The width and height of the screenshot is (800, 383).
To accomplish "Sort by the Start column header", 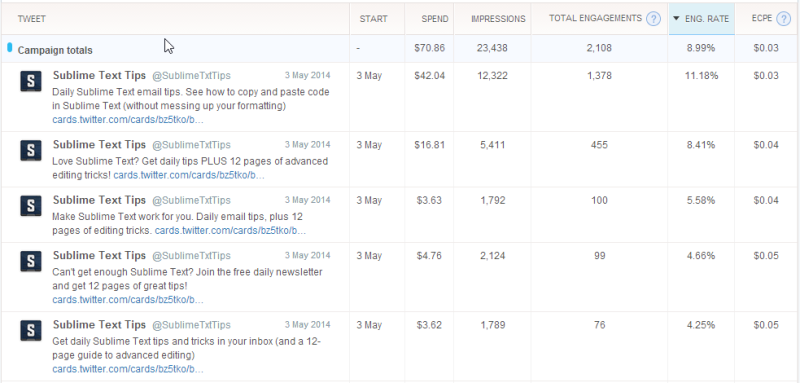I will [373, 19].
